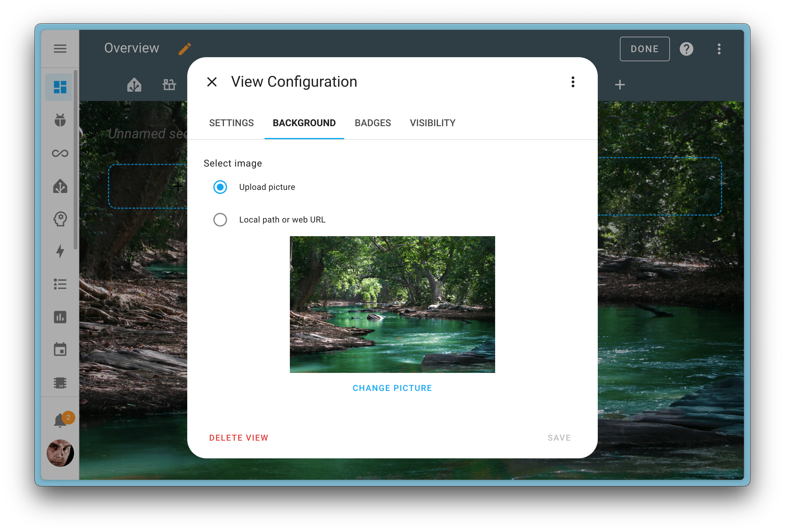Click the bug debugging icon in the sidebar
This screenshot has width=785, height=532.
[60, 120]
